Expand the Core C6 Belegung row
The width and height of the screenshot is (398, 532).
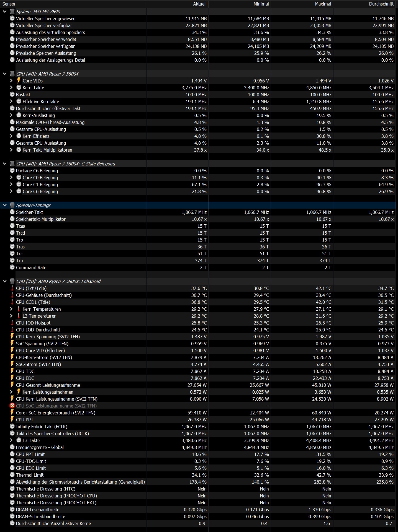pos(11,191)
